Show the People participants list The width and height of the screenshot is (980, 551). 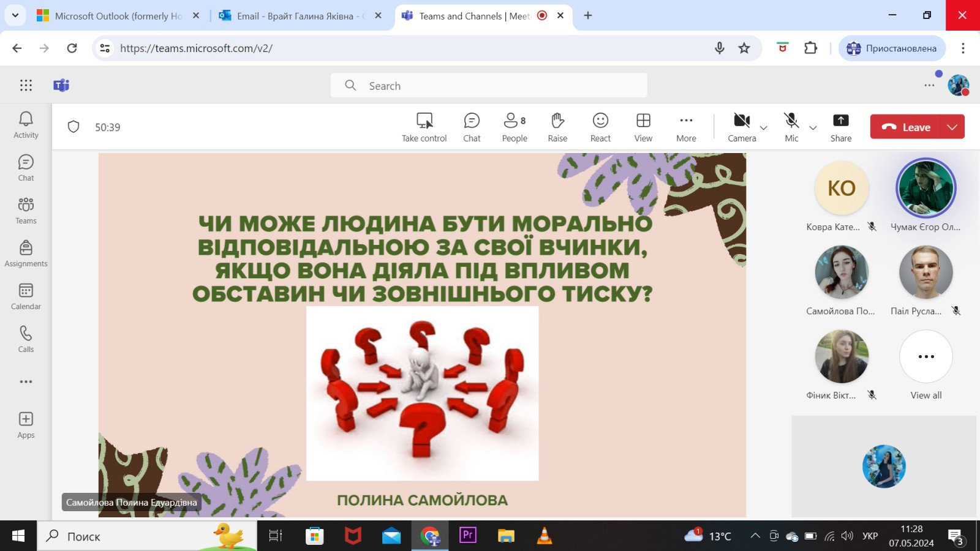[514, 127]
